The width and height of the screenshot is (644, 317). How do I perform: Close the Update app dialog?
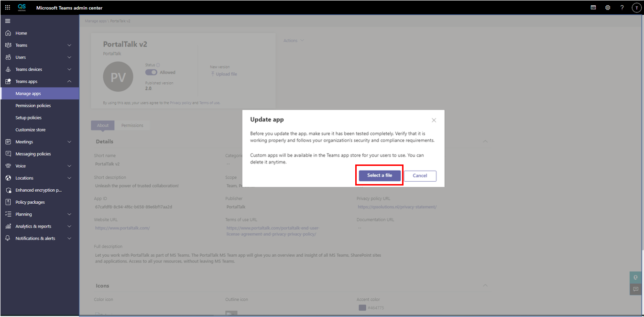point(434,120)
